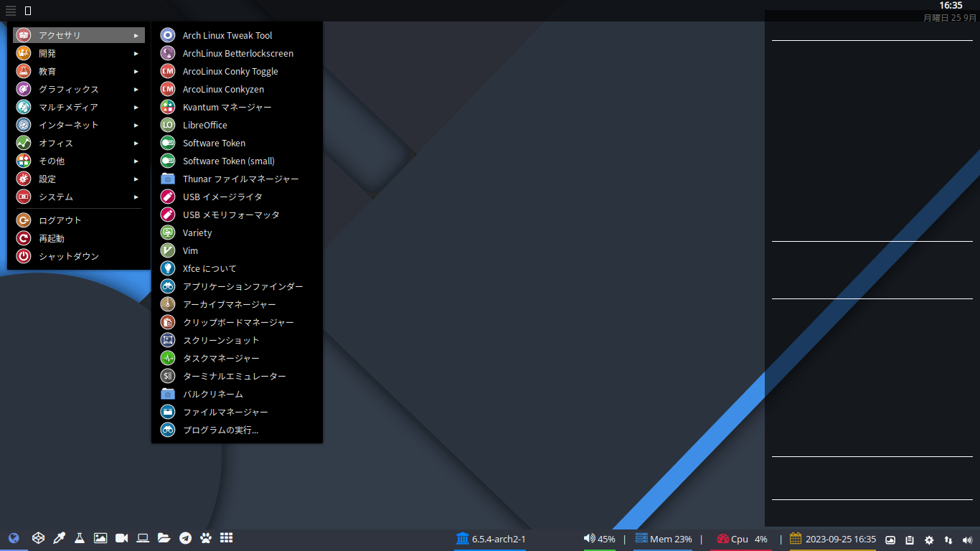Expand the その他 category
Image resolution: width=980 pixels, height=551 pixels.
coord(79,161)
